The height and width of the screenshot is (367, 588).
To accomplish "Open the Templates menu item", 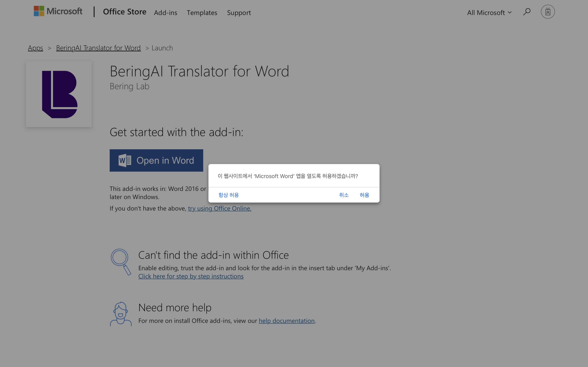I will click(x=202, y=12).
